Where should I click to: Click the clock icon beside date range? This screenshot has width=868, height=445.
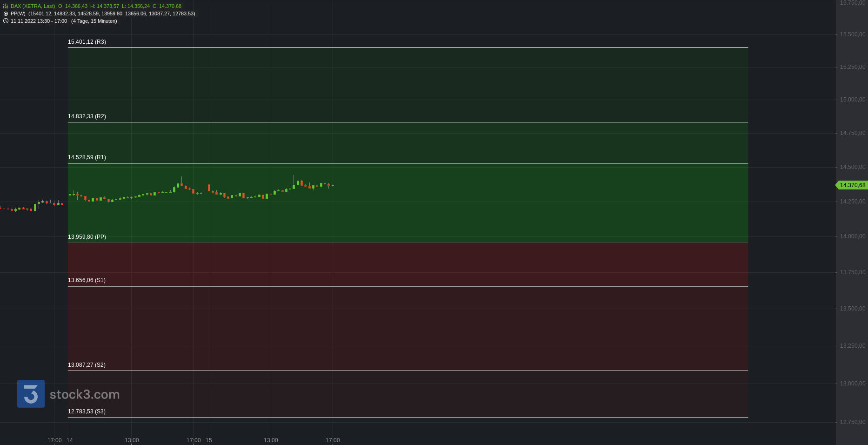pos(6,21)
